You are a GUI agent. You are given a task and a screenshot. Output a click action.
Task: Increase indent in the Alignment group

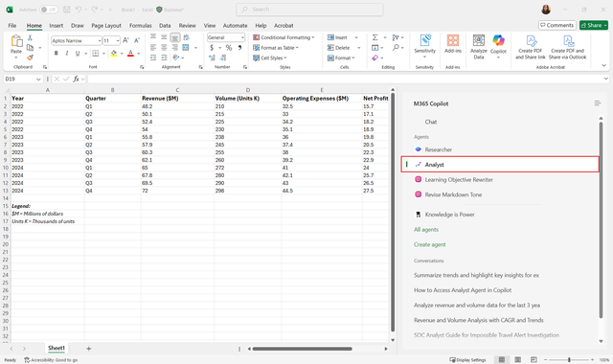click(x=164, y=57)
